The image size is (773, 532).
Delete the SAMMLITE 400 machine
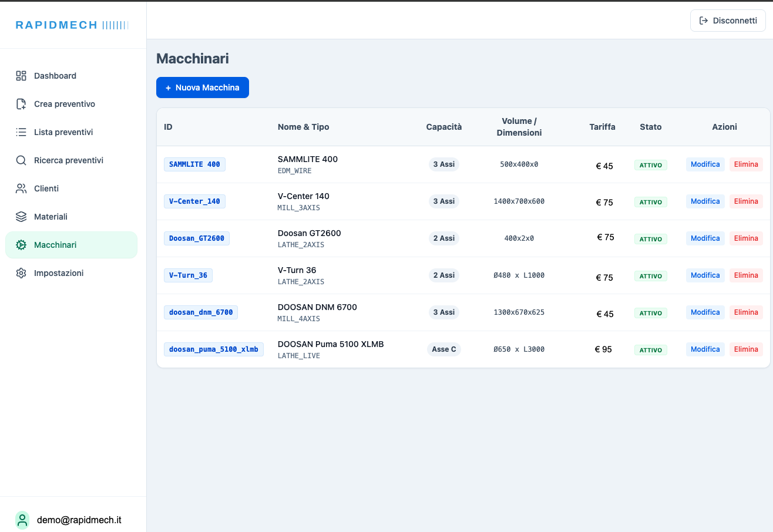[x=746, y=164]
